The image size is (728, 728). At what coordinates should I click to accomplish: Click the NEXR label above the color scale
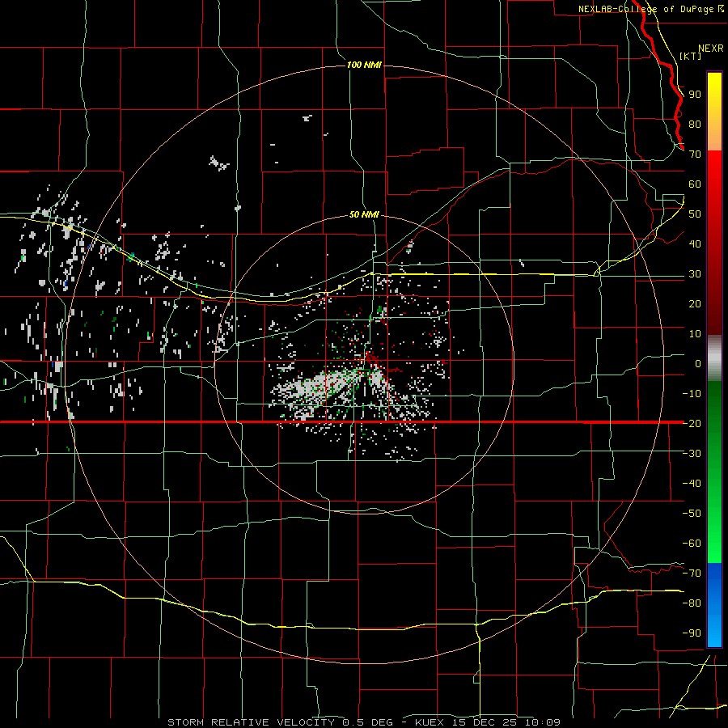pos(711,49)
